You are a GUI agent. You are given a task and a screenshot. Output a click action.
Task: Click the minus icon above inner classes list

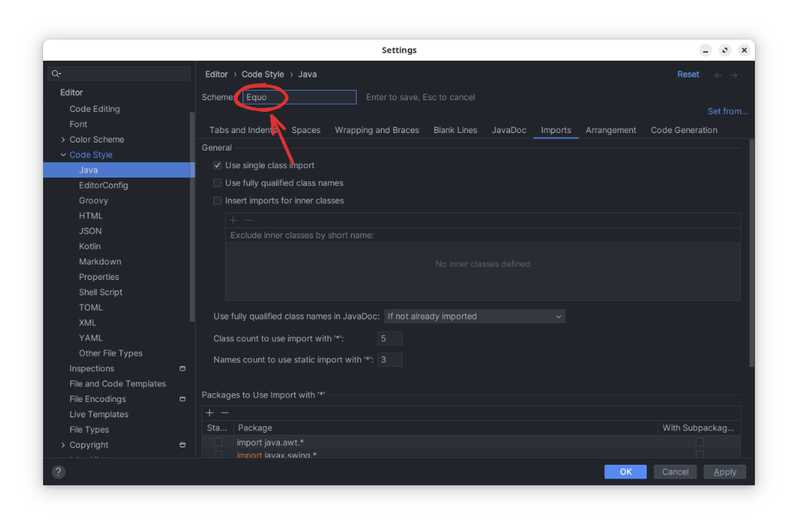[248, 220]
